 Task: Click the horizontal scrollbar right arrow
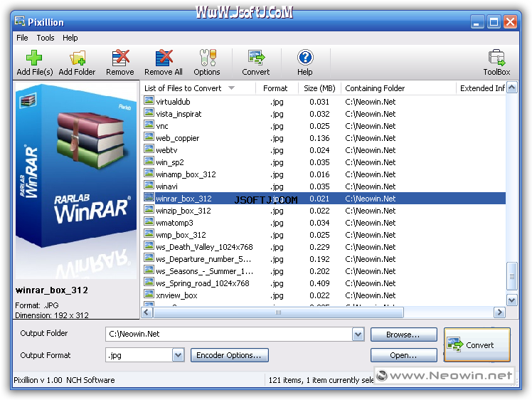(x=499, y=312)
